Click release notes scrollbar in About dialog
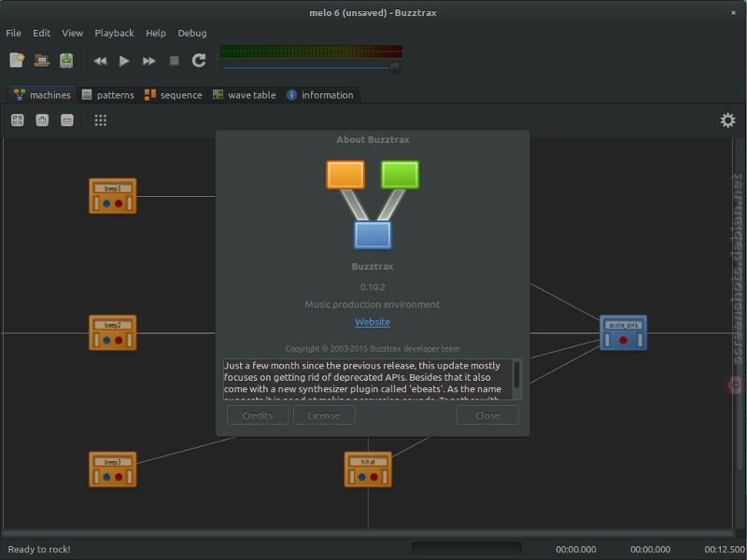 (x=516, y=375)
